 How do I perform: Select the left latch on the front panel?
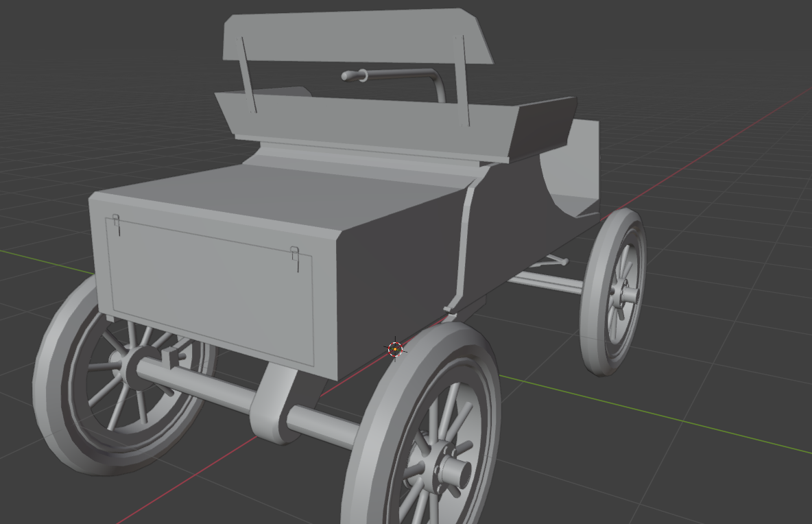pos(117,224)
